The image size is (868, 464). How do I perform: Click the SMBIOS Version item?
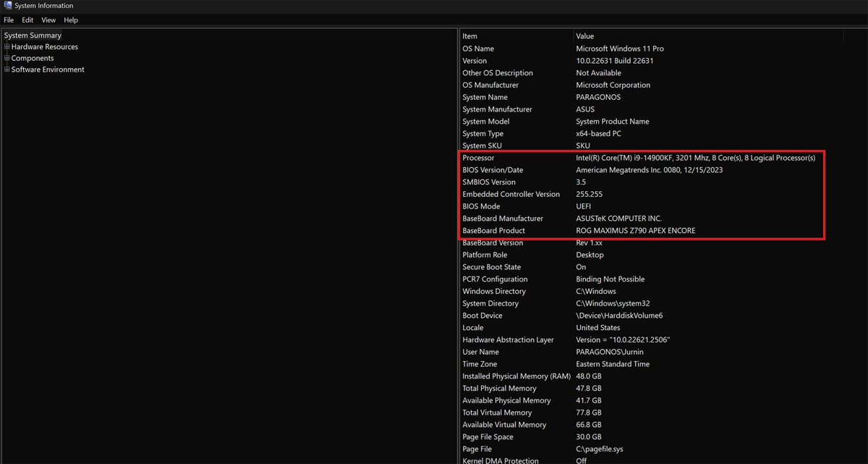click(x=489, y=182)
